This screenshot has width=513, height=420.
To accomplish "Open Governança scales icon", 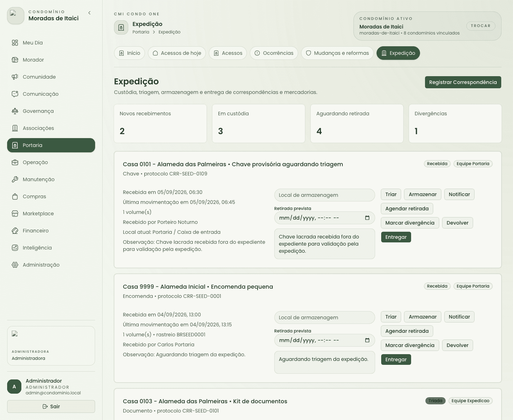I will coord(15,111).
